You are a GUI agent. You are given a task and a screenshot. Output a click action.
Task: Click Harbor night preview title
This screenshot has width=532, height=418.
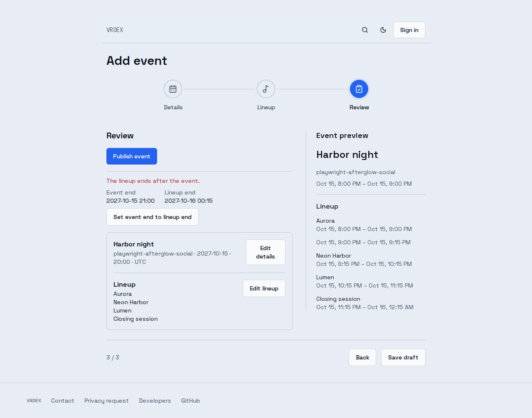pos(347,155)
